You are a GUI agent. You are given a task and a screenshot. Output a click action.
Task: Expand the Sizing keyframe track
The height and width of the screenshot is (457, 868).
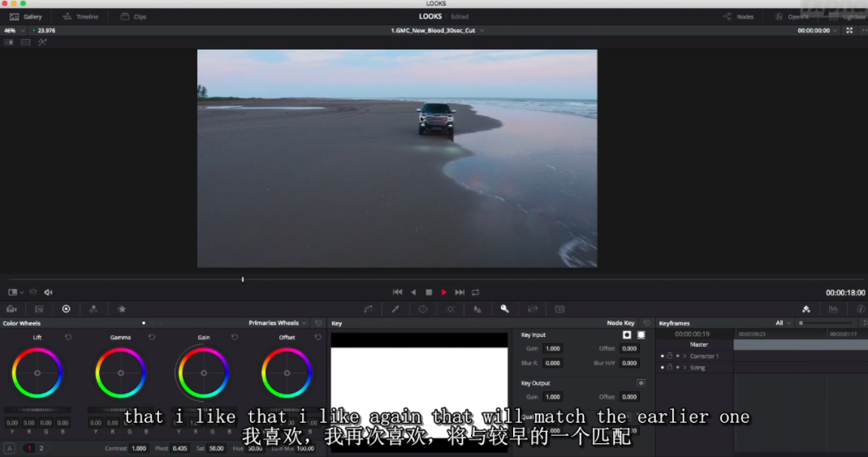684,368
